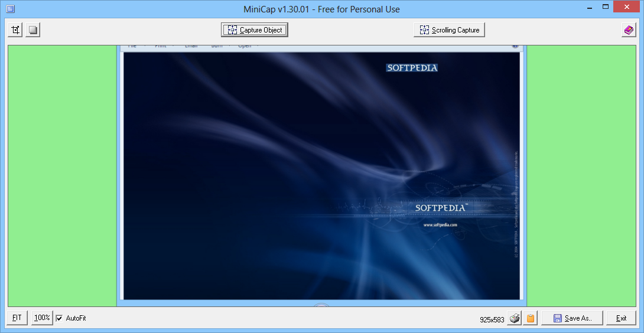
Task: Fit image with the FIT button
Action: [x=17, y=318]
